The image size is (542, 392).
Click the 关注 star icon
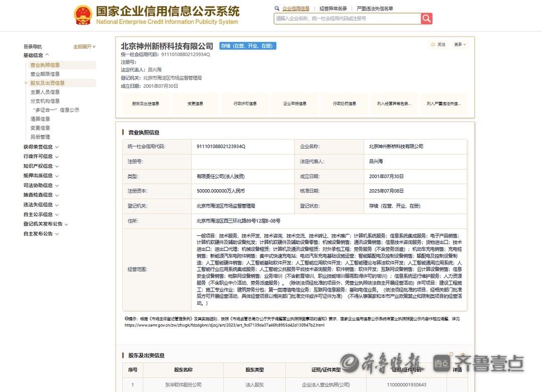point(433,45)
